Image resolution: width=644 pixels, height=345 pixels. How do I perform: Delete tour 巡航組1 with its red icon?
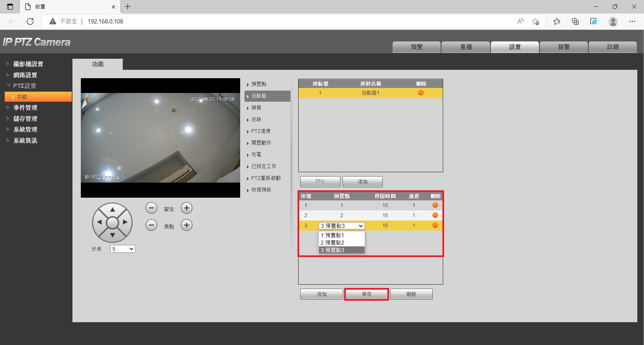[x=421, y=93]
